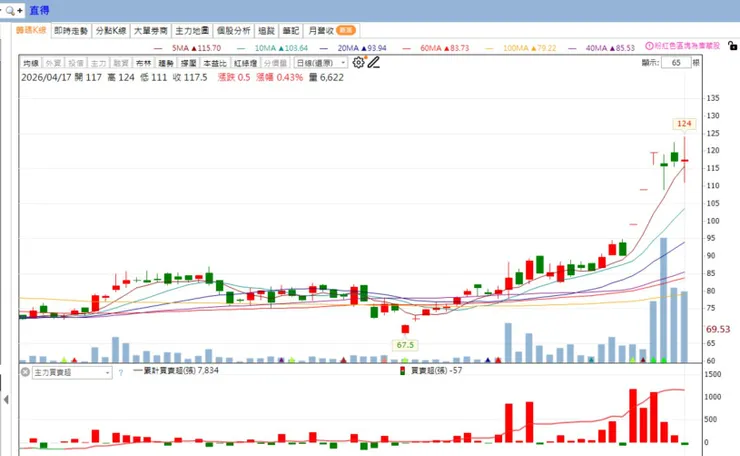Open the 月營收 tab
Screen dimensions: 740x456
[x=331, y=31]
